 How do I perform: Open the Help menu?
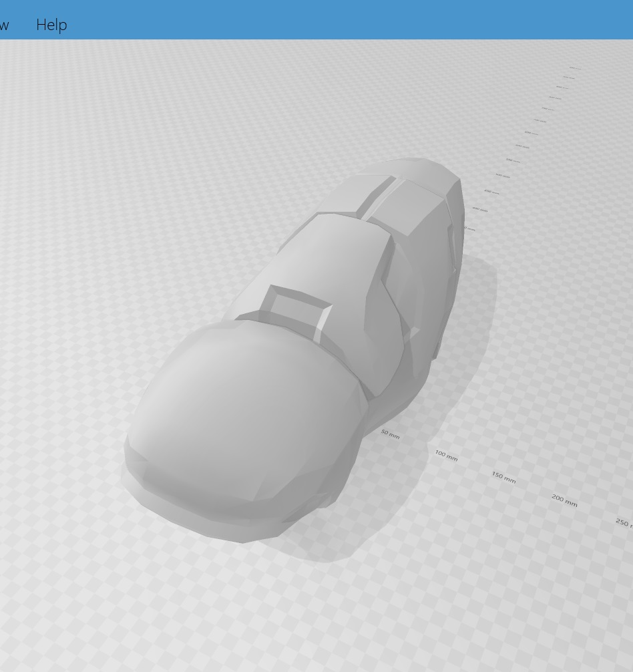(x=51, y=25)
